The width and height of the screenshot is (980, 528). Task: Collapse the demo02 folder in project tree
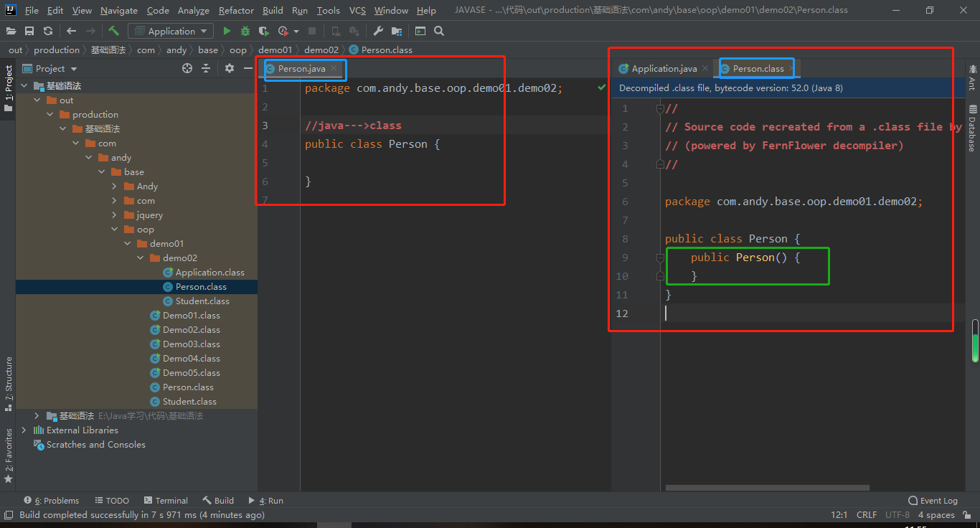141,258
